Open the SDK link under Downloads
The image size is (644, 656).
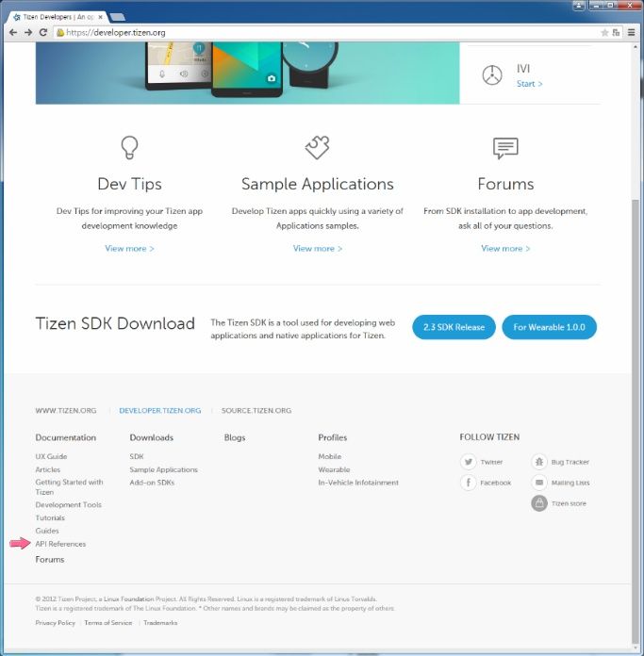[x=137, y=456]
